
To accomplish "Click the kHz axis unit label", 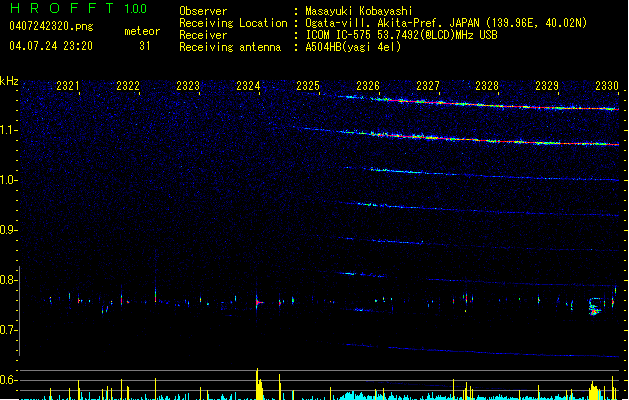I will tap(9, 81).
